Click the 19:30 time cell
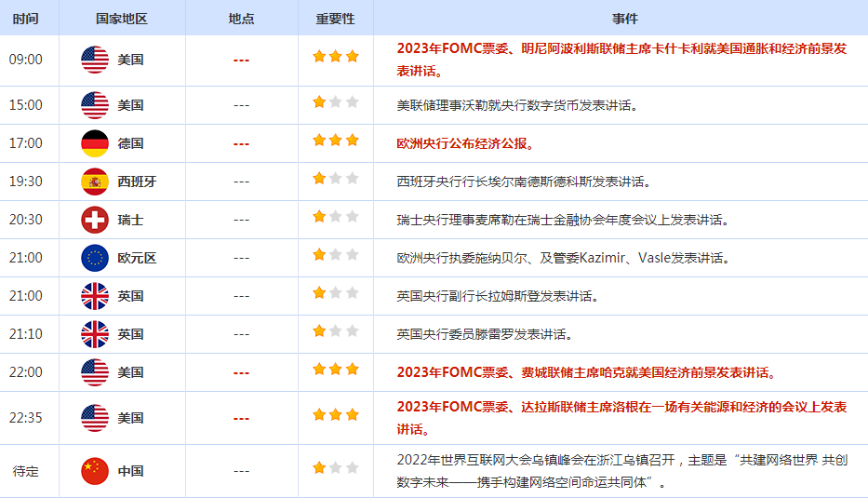Viewport: 868px width, 498px height. [25, 182]
